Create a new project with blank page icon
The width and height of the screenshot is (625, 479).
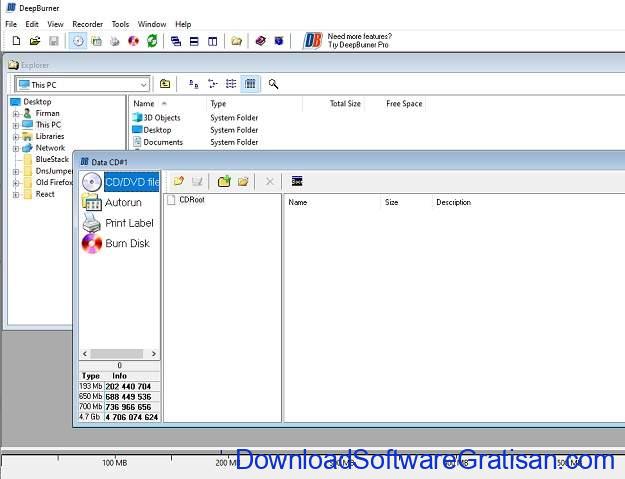(16, 41)
